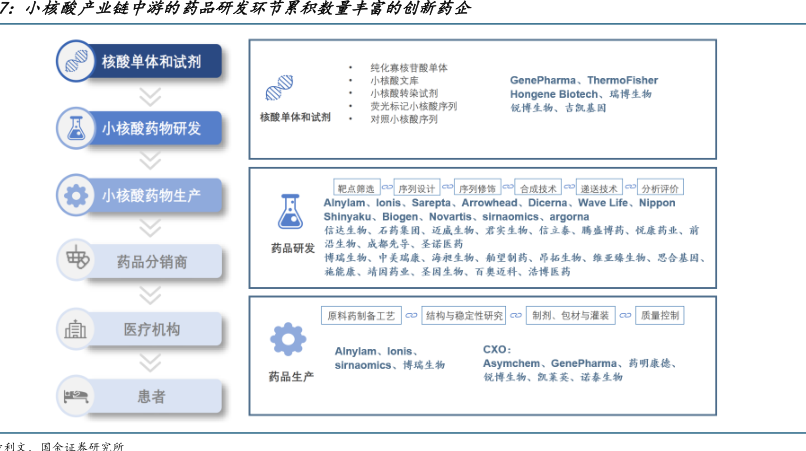Click the gear icon in left 小核酸药物生产 box
806x451 pixels.
(x=76, y=194)
